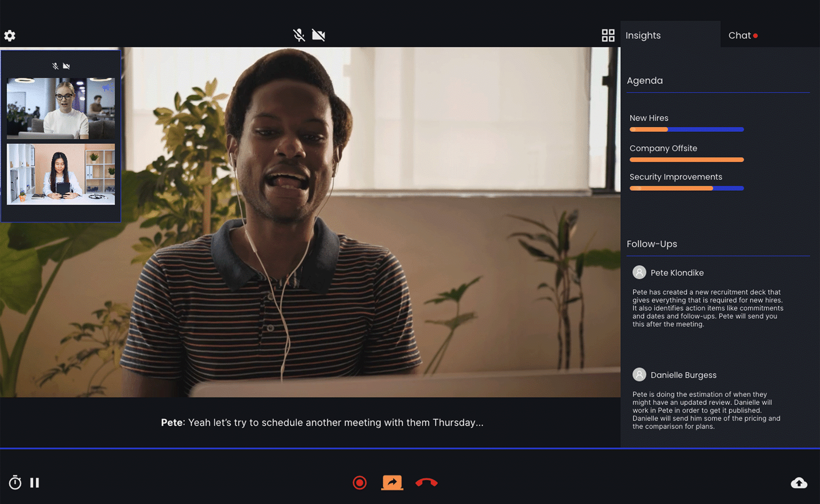Click the Security Improvements agenda item
The image size is (820, 504).
[676, 177]
